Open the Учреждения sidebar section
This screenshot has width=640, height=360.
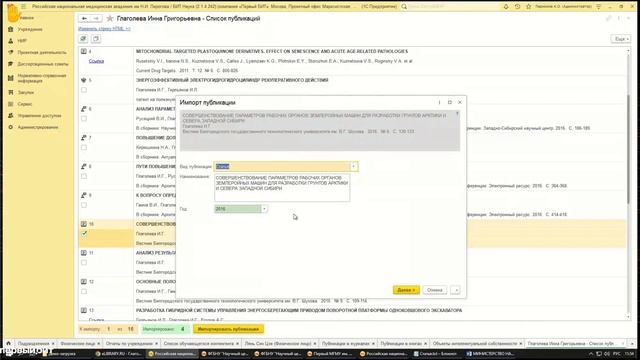point(30,29)
